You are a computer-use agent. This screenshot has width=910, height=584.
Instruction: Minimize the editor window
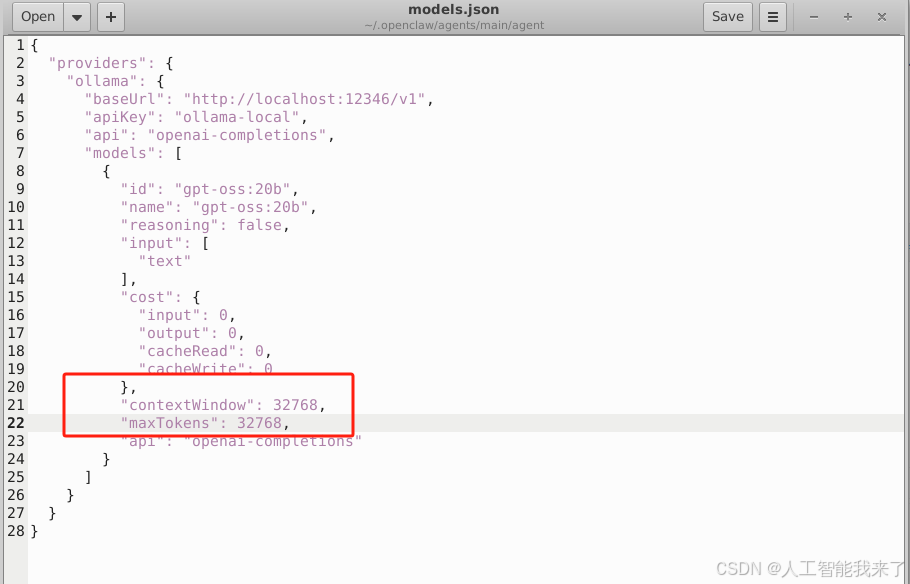pyautogui.click(x=814, y=17)
